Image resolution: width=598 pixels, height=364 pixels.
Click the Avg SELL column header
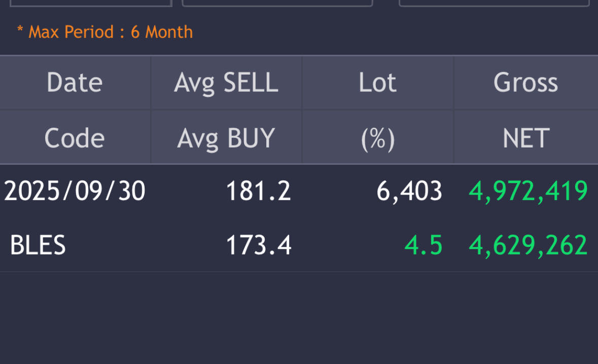click(226, 83)
